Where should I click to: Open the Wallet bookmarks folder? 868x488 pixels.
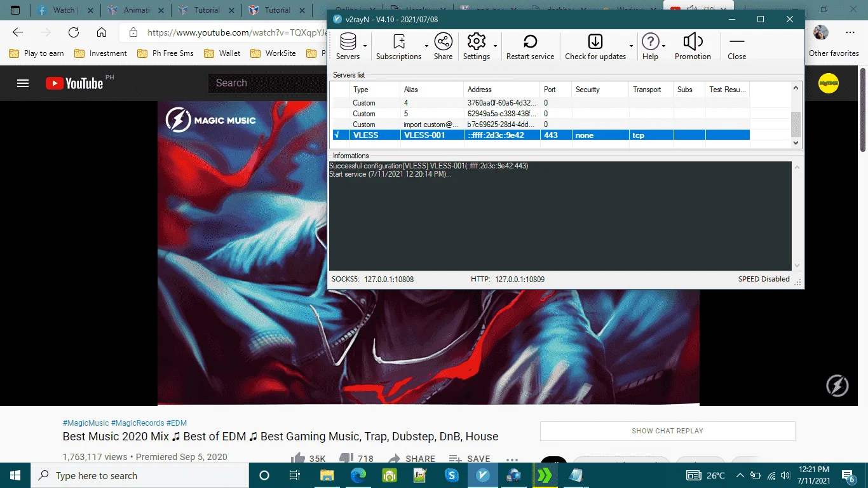222,53
